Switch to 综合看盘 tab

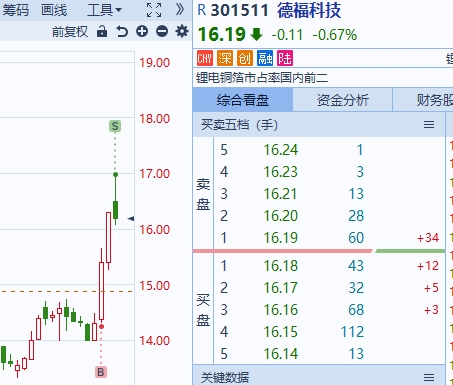pyautogui.click(x=243, y=100)
